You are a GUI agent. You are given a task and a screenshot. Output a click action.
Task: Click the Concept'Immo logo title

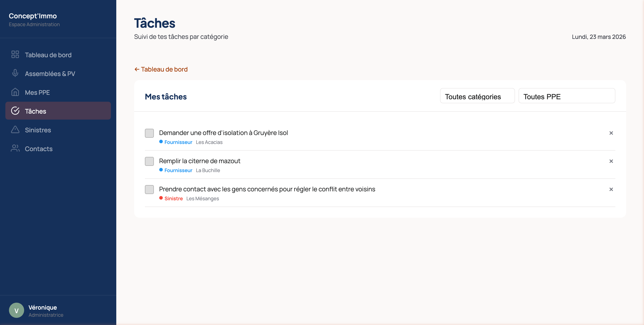pyautogui.click(x=33, y=16)
